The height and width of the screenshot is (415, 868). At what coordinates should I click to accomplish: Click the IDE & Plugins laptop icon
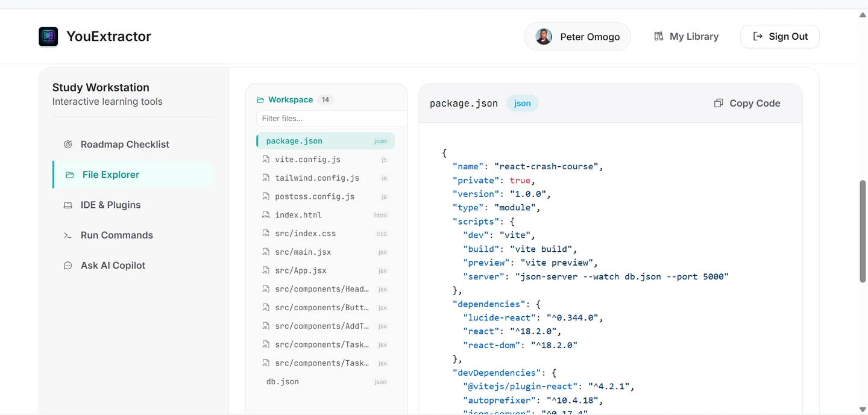coord(68,205)
